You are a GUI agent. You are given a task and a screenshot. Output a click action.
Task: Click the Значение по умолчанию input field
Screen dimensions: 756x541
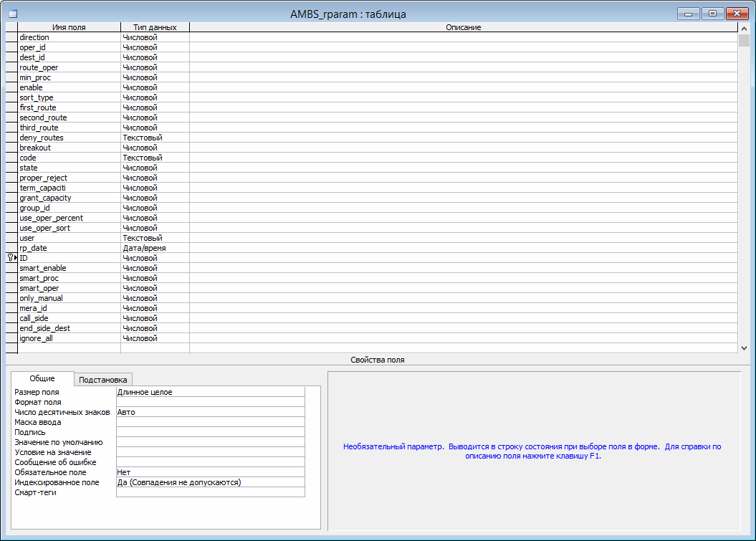point(210,442)
